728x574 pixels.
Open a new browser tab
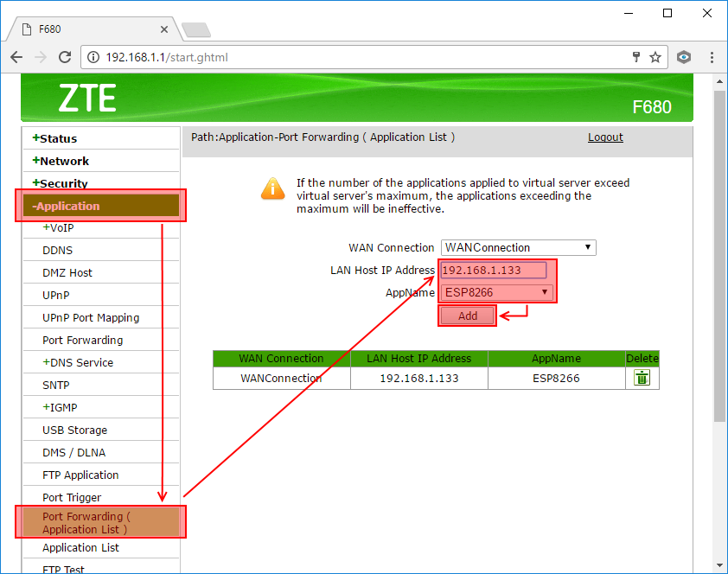click(196, 29)
